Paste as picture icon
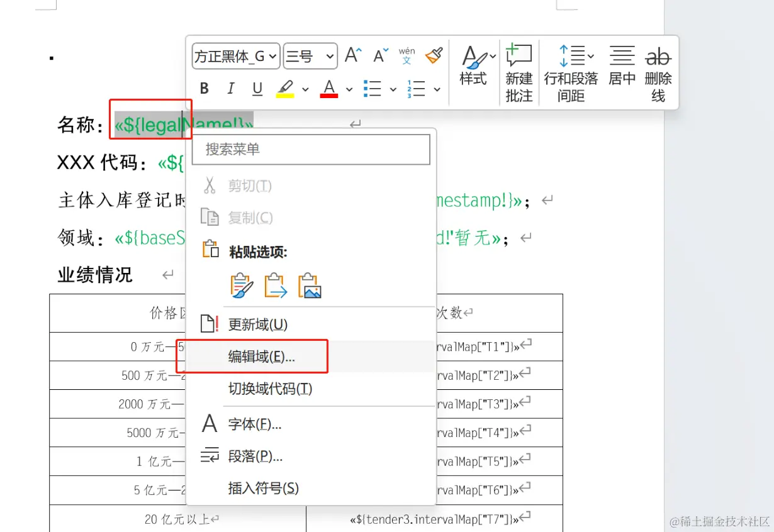Screen dimensions: 774x532 [310, 285]
